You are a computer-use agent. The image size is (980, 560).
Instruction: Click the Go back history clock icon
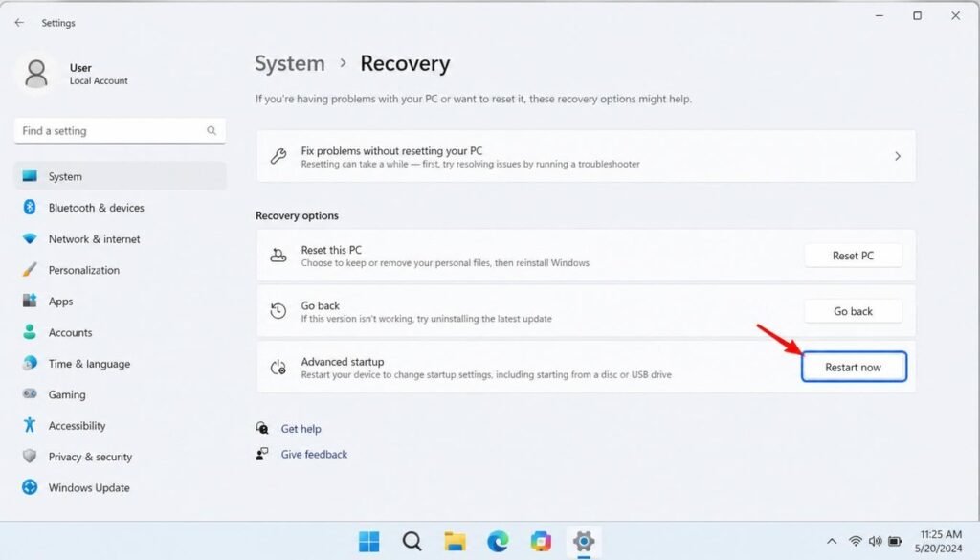(278, 310)
